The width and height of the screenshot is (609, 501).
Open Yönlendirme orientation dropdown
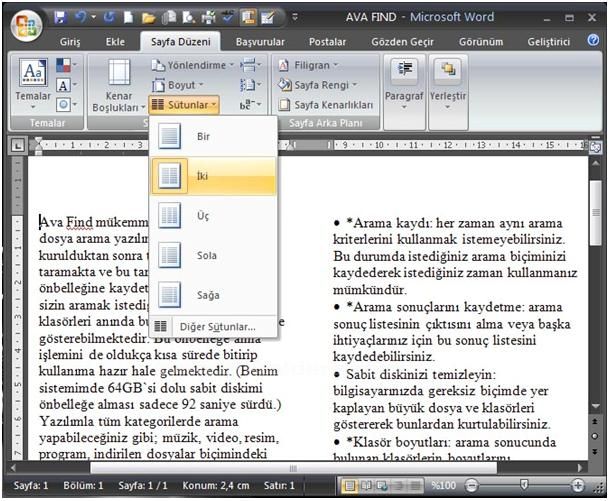193,65
